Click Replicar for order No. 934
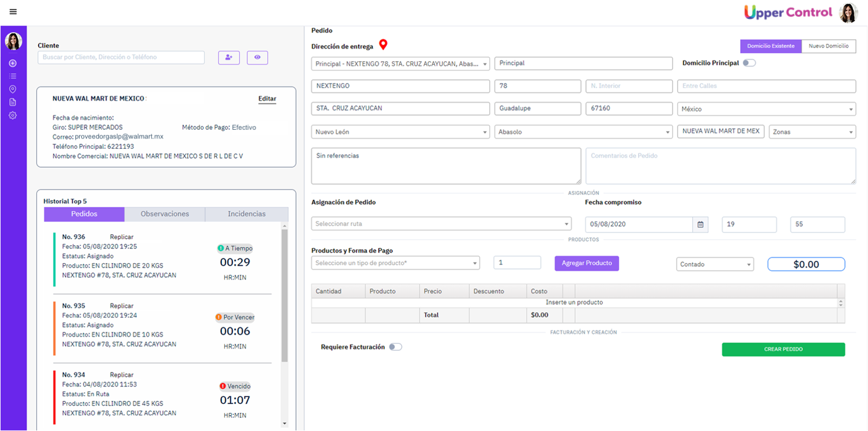The width and height of the screenshot is (868, 431). (x=122, y=375)
